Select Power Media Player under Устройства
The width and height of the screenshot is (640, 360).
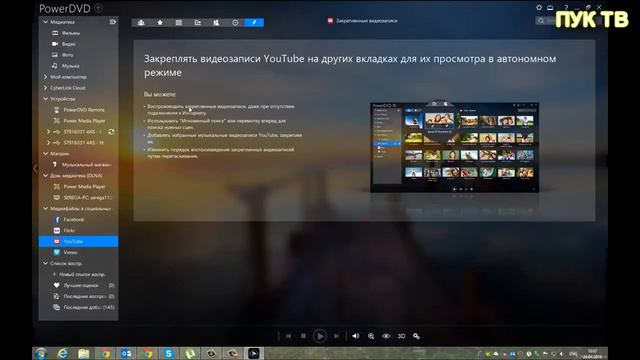84,121
